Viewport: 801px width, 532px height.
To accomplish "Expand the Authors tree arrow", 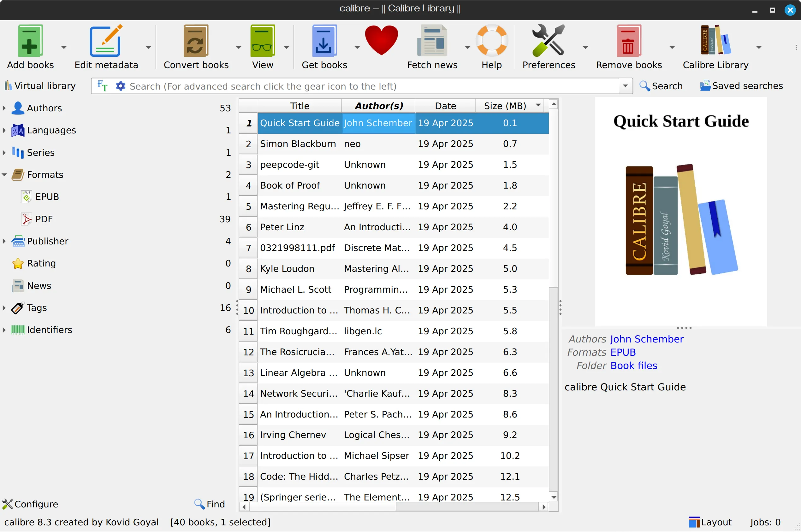I will point(4,108).
